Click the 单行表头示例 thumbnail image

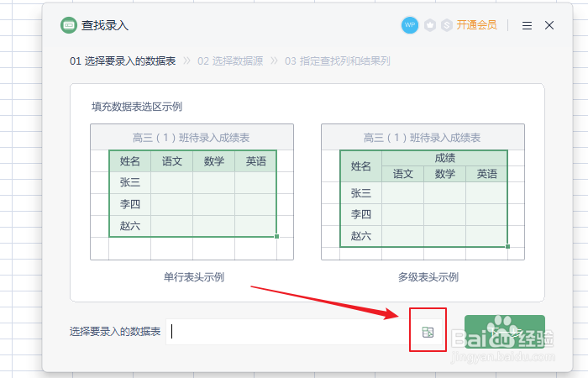[192, 192]
